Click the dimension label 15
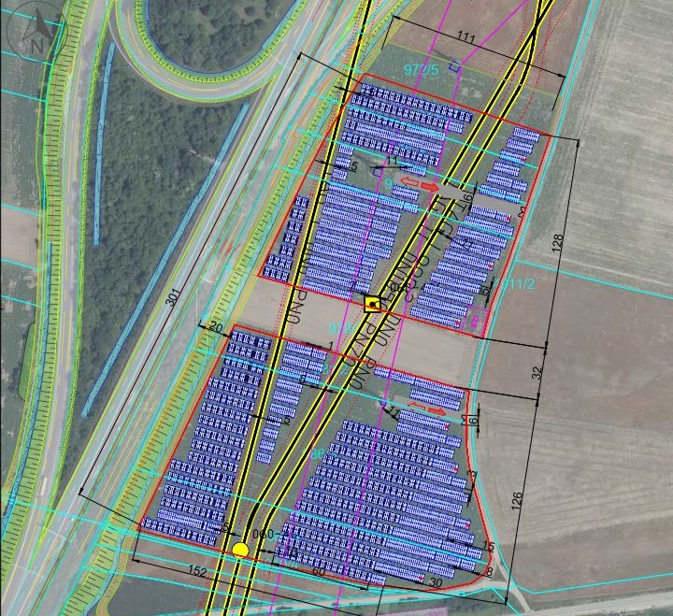Viewport: 673px width, 616px height. [x=488, y=547]
